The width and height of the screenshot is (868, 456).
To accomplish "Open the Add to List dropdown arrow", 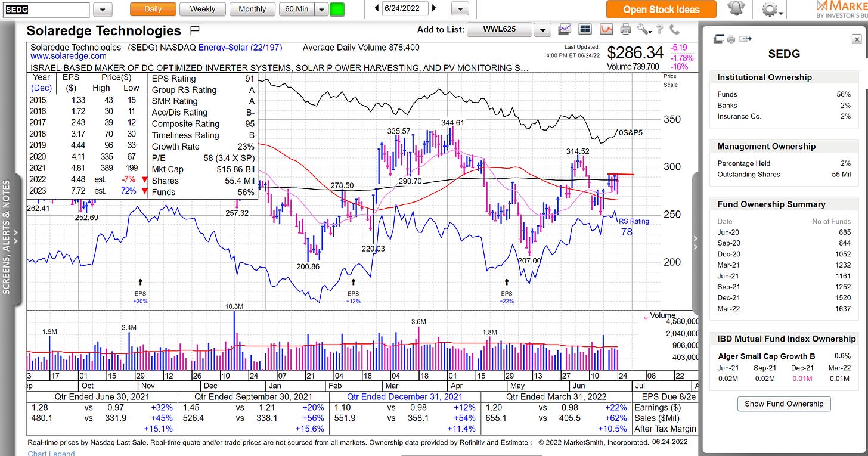I will [542, 30].
